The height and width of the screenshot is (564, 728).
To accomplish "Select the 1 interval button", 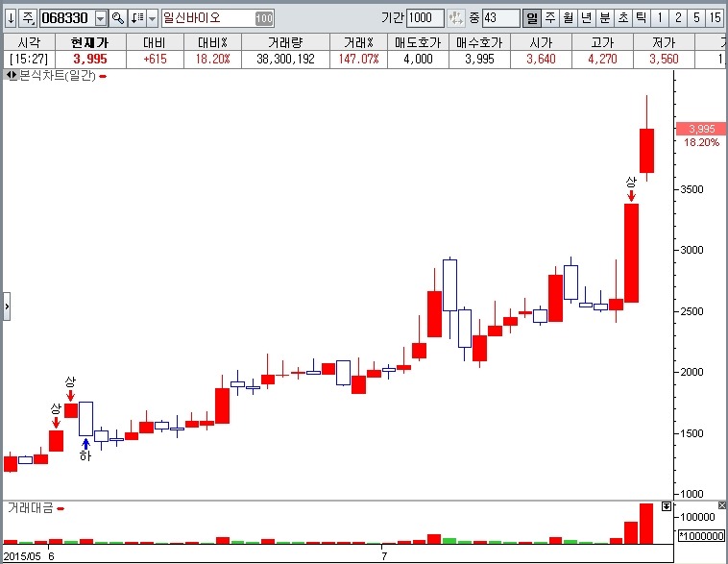I will 659,18.
